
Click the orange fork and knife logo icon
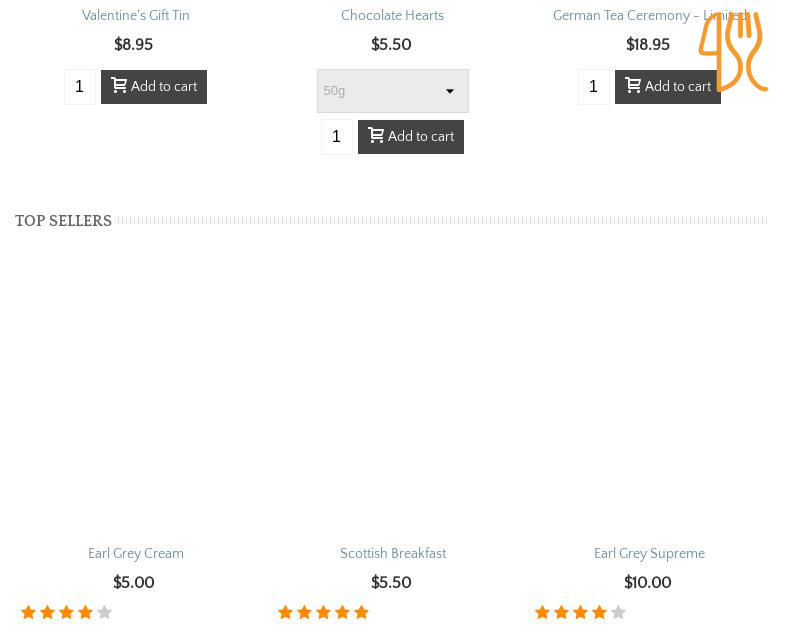(732, 52)
